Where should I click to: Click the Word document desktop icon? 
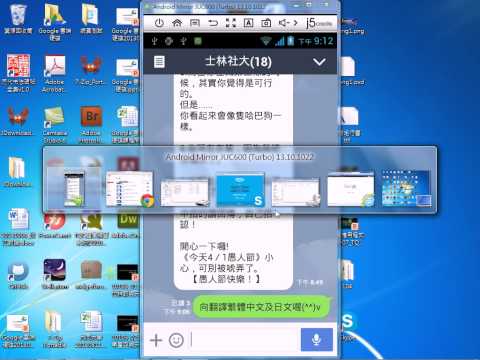click(x=18, y=227)
